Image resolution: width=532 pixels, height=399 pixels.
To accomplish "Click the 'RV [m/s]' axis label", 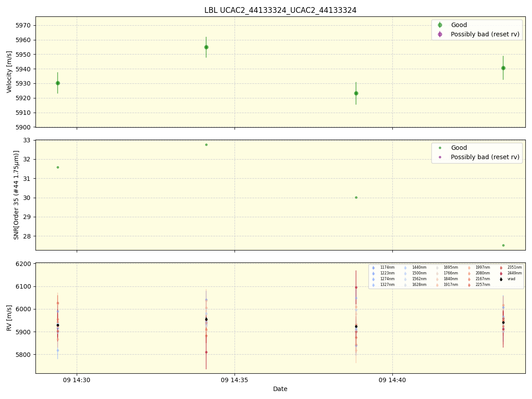I will pyautogui.click(x=9, y=318).
